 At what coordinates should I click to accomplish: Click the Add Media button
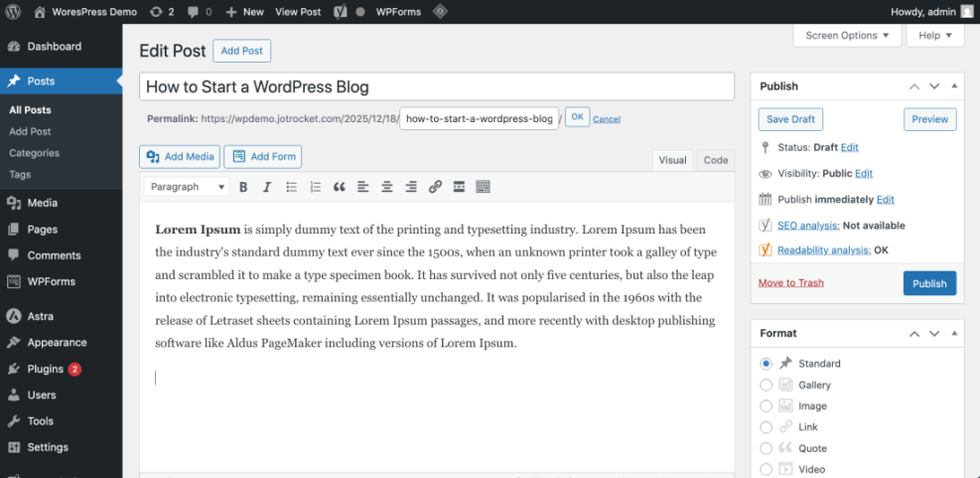[x=180, y=157]
